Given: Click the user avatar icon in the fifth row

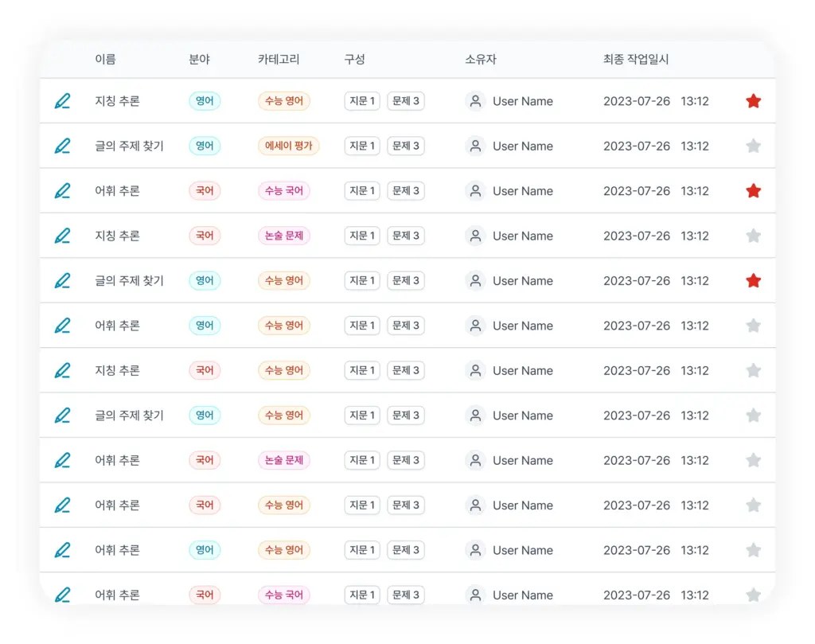Looking at the screenshot, I should 475,281.
